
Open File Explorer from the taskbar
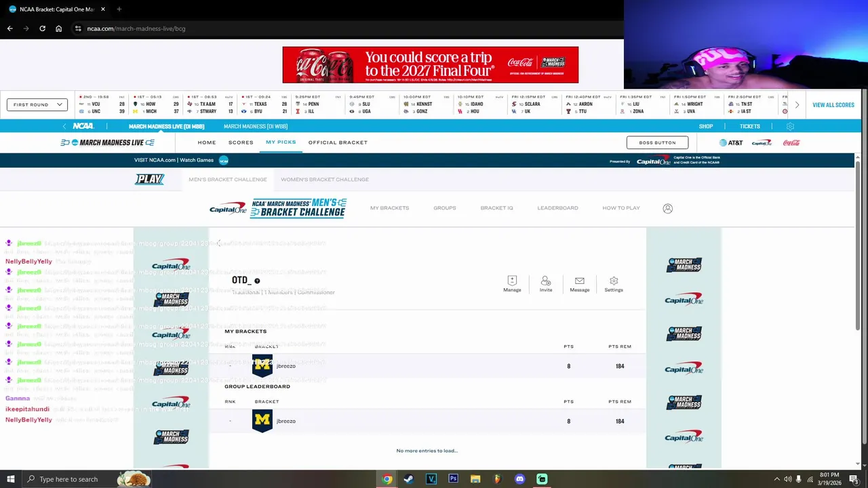coord(475,479)
